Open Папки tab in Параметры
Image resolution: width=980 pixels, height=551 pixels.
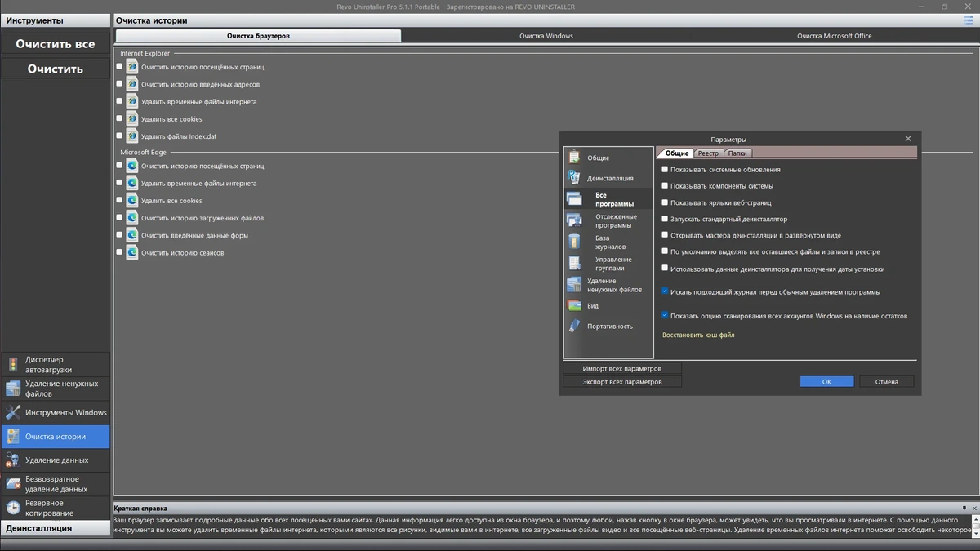coord(737,153)
